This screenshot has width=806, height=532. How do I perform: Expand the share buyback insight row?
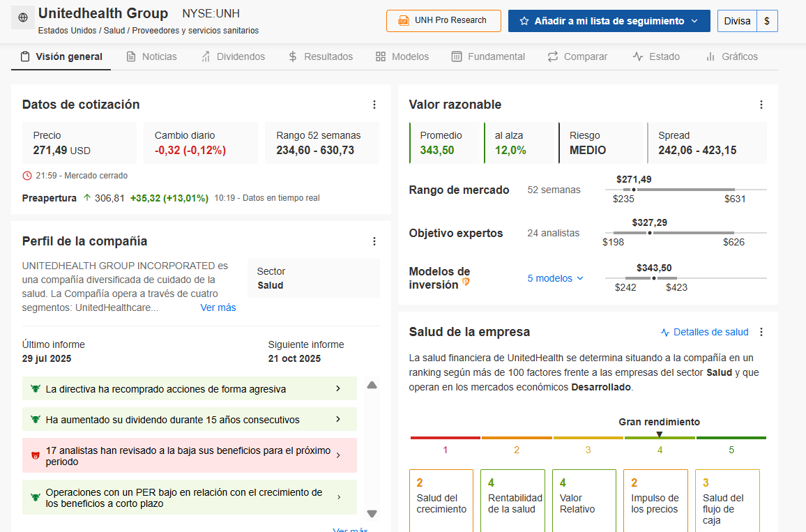pyautogui.click(x=189, y=389)
